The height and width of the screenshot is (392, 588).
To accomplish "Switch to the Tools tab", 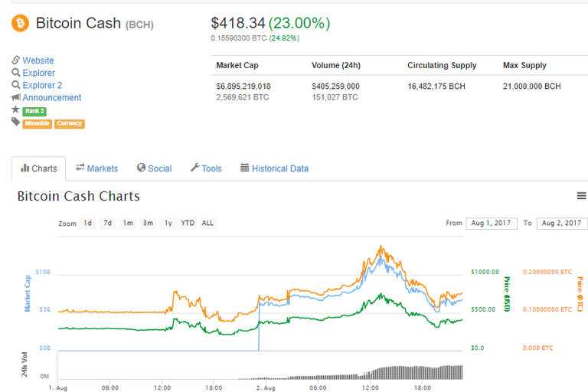I will tap(206, 168).
